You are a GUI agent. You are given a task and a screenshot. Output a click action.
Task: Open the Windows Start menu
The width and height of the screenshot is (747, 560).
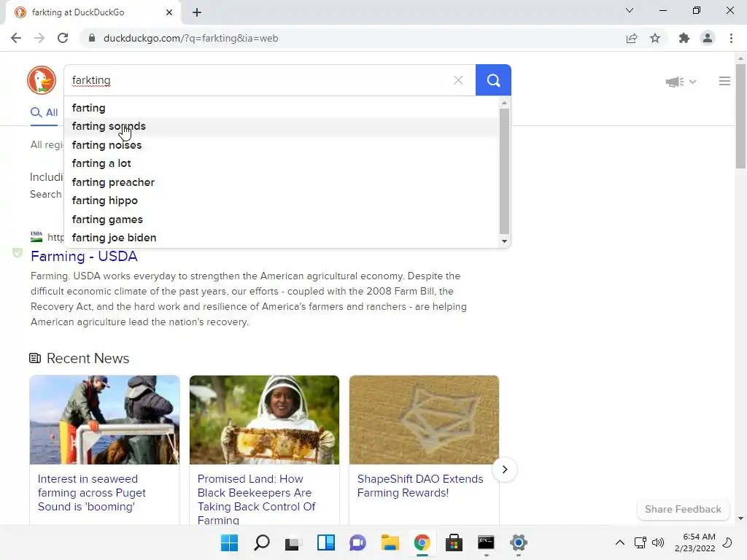(x=229, y=542)
